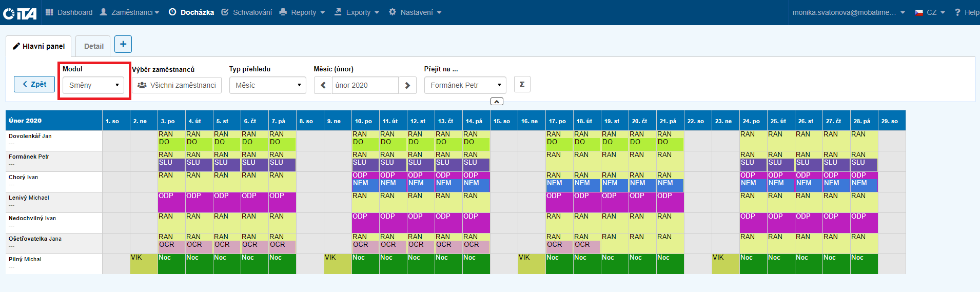The height and width of the screenshot is (292, 980).
Task: Open the CZ language flag selector
Action: coord(930,12)
